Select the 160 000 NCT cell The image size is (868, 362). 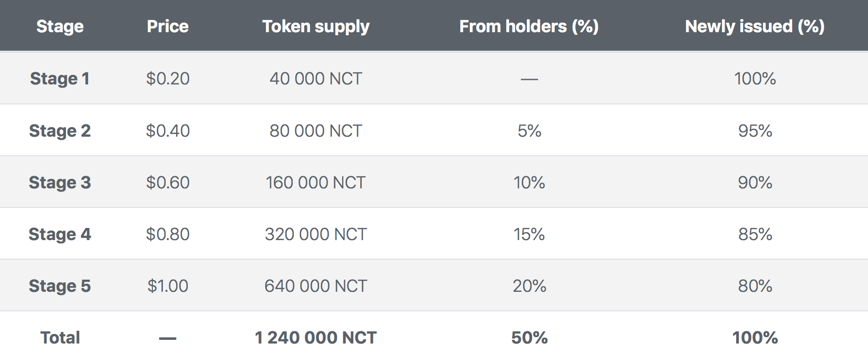tap(315, 182)
